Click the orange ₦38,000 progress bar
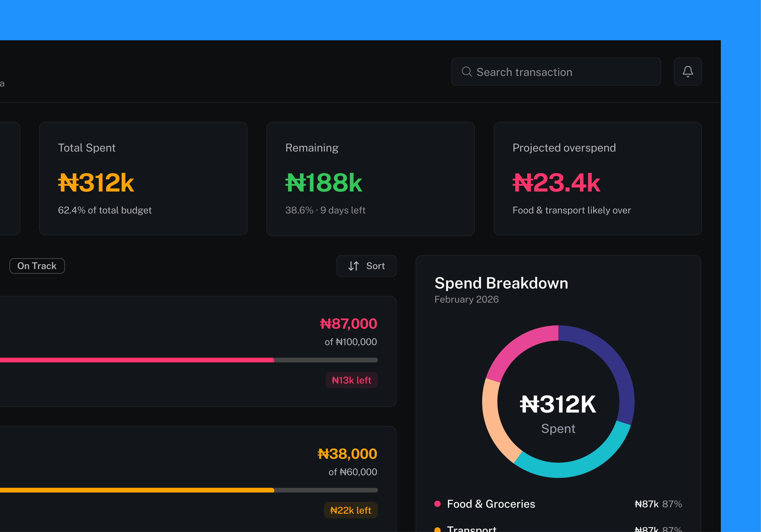Screen dimensions: 761x532 click(166, 490)
